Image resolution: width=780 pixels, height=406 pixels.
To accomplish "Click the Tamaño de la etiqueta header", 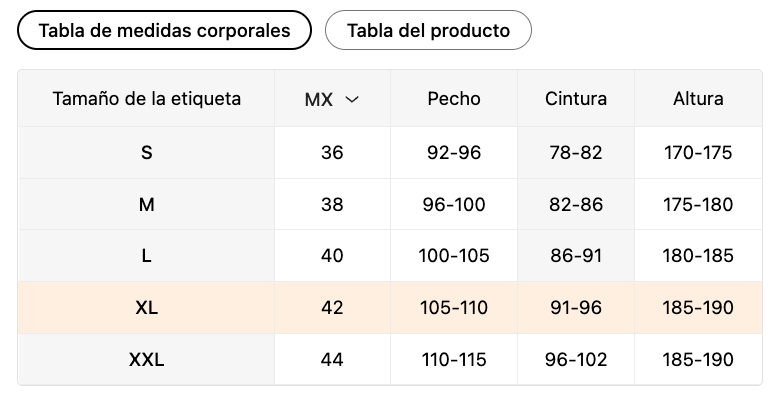I will click(x=146, y=99).
